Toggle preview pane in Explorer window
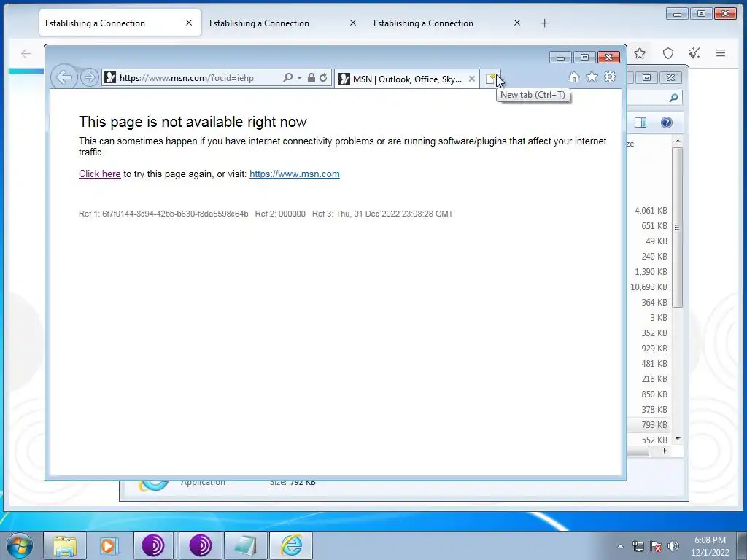Viewport: 747px width, 560px height. pos(640,122)
